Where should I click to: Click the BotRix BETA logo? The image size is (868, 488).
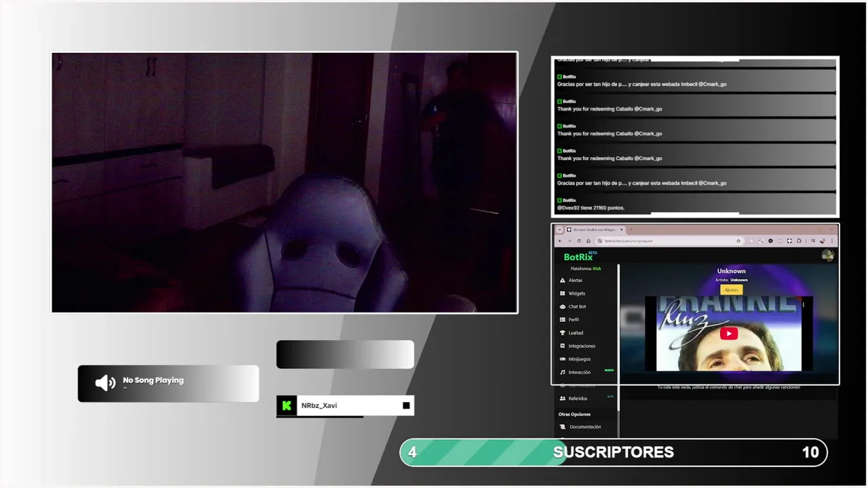(580, 256)
